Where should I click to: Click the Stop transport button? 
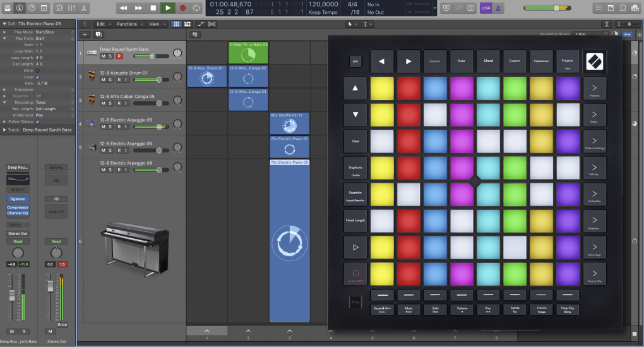click(x=153, y=8)
